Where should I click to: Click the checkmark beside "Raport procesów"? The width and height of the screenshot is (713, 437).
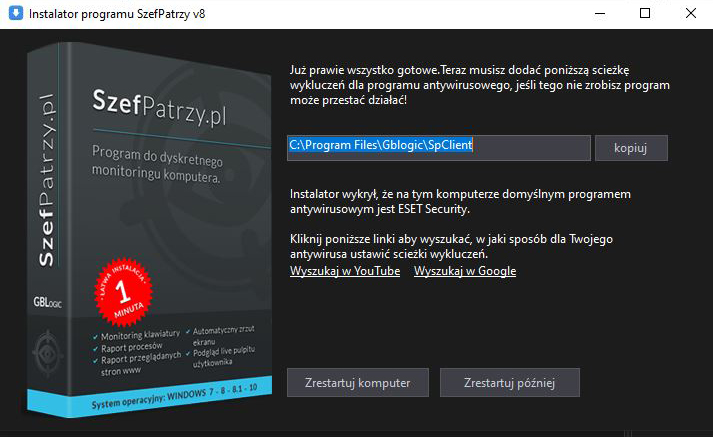[95, 349]
